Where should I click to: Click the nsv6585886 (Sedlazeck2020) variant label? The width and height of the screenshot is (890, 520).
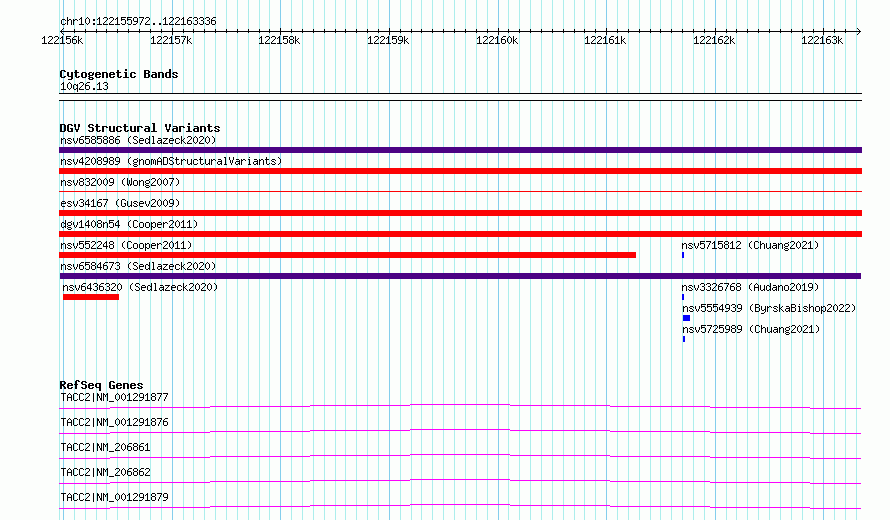coord(138,140)
